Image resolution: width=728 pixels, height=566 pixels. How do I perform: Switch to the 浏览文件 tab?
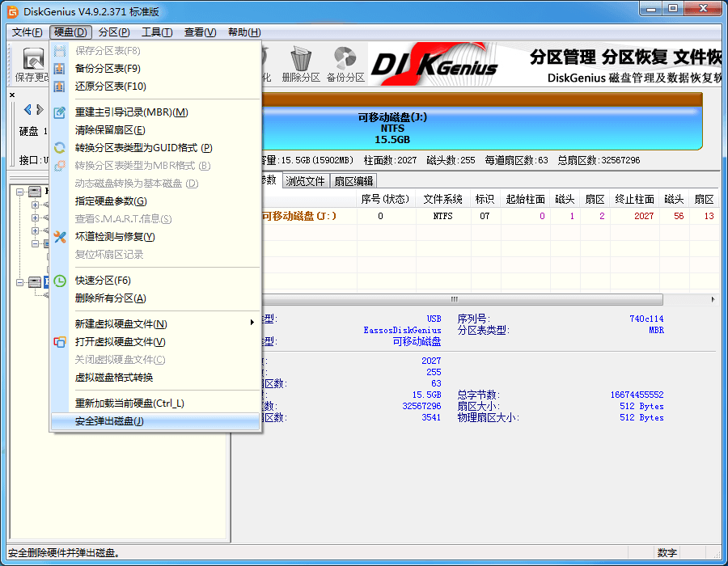tap(305, 181)
